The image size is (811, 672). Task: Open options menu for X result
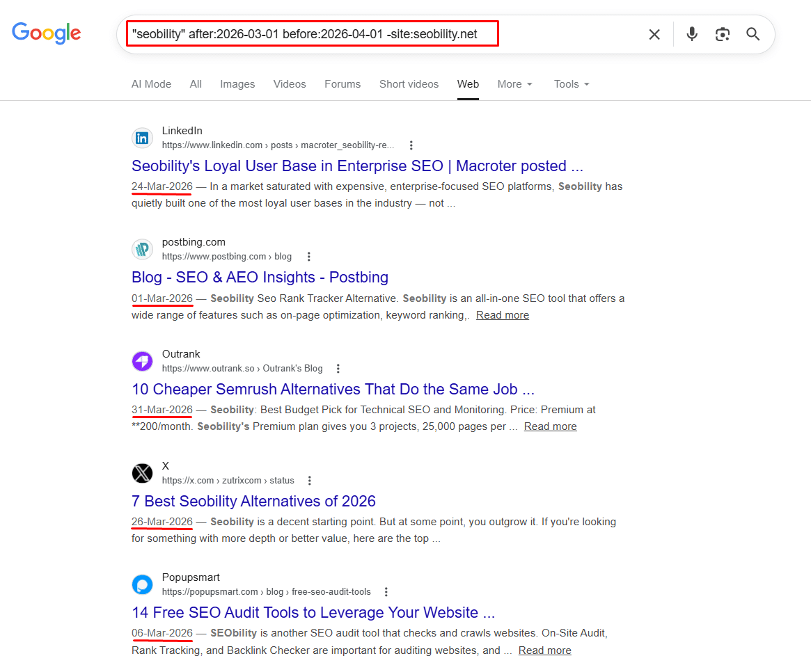[310, 480]
